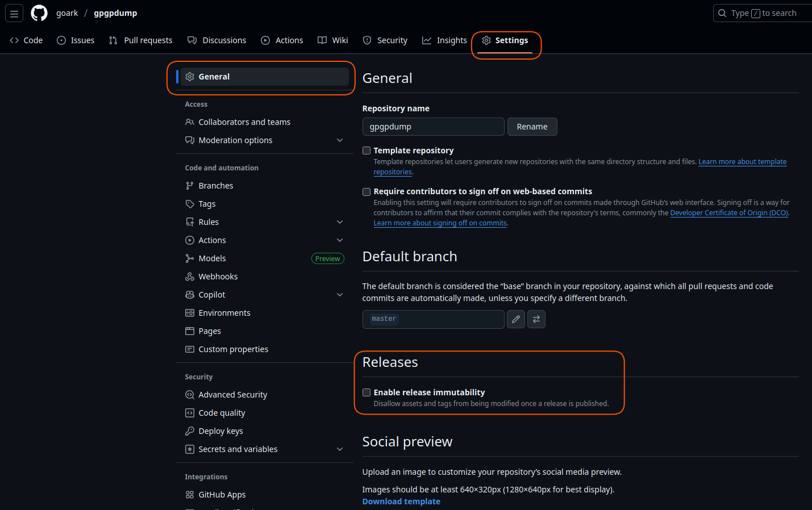Click the repository name input field
812x510 pixels.
point(433,127)
